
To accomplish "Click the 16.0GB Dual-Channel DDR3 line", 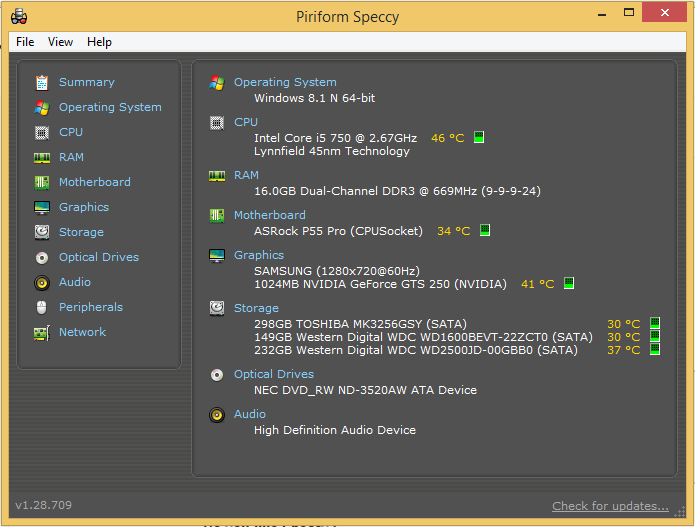I will pos(397,191).
